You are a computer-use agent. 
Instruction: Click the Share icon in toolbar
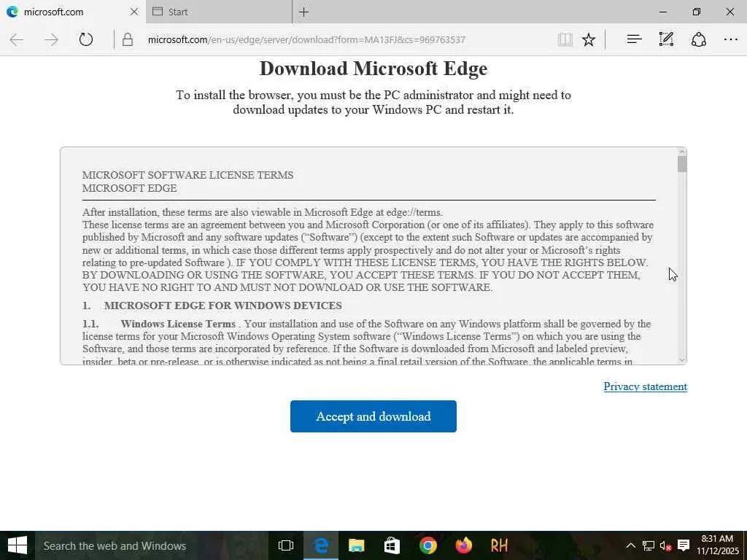pos(698,39)
